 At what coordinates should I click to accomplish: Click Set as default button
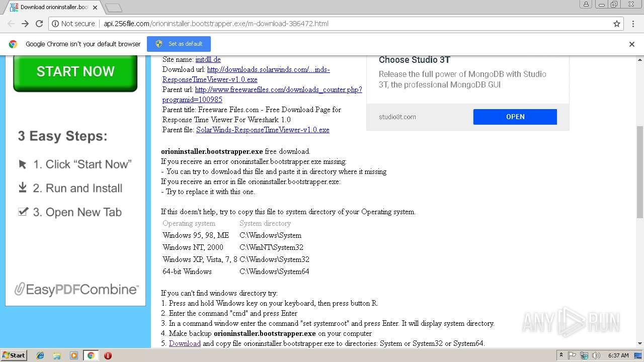(x=179, y=44)
